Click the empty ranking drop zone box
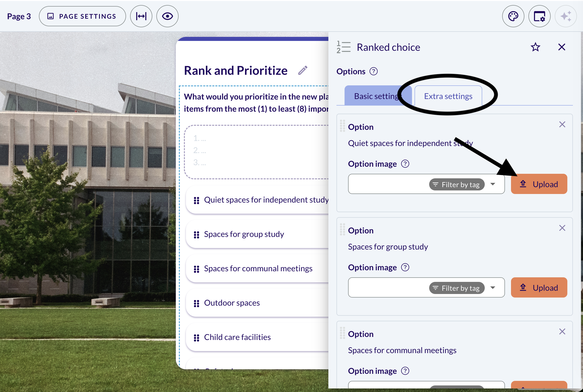 tap(256, 152)
